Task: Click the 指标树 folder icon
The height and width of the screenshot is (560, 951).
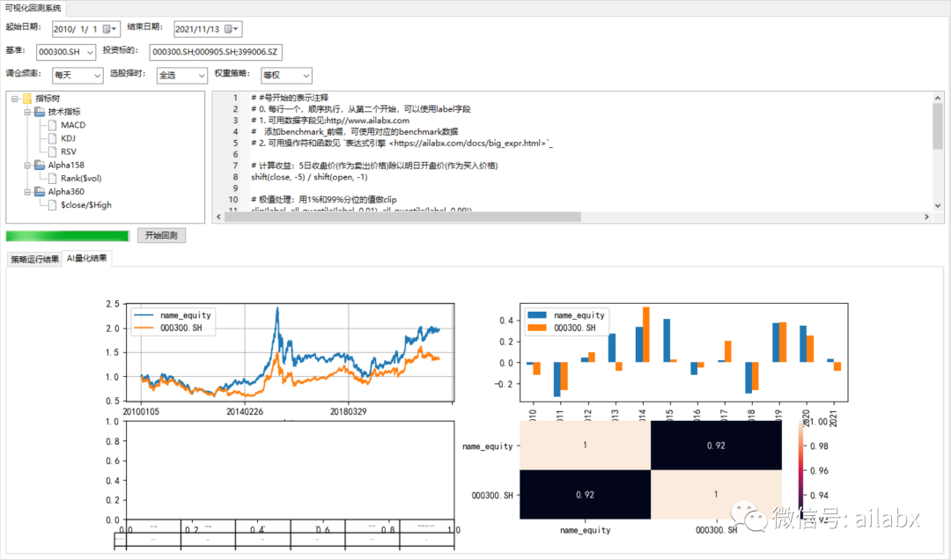Action: click(26, 99)
